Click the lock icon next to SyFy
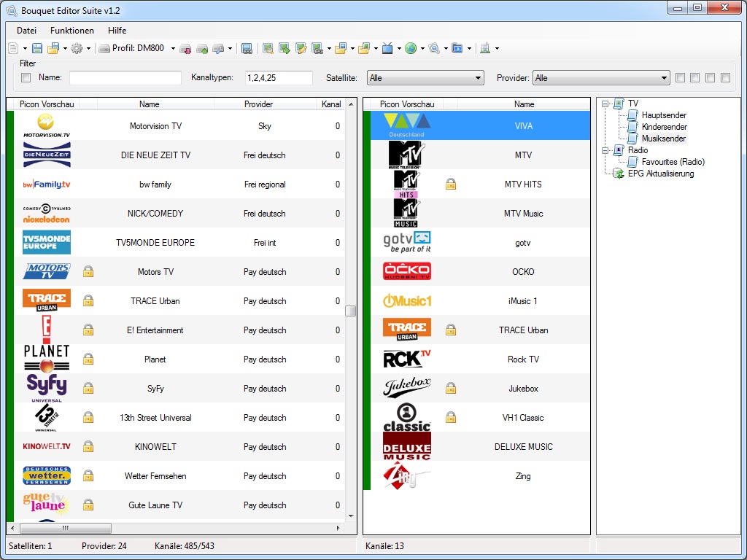Image resolution: width=747 pixels, height=560 pixels. point(88,389)
